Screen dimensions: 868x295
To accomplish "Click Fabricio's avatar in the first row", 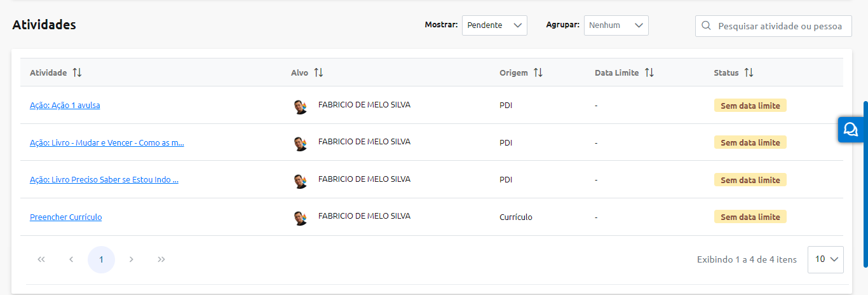I will coord(301,106).
